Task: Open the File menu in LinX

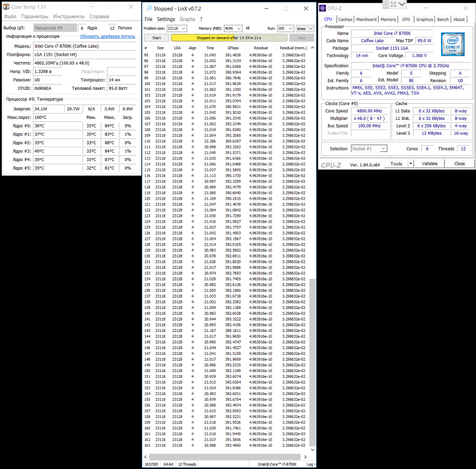Action: [x=148, y=19]
